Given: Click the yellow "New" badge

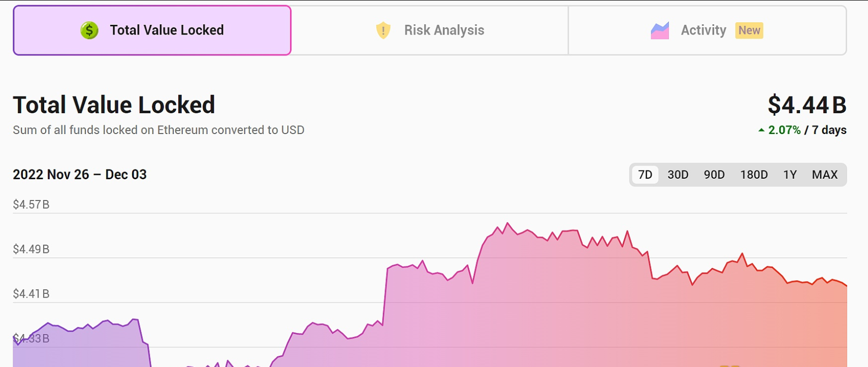Looking at the screenshot, I should [x=749, y=30].
